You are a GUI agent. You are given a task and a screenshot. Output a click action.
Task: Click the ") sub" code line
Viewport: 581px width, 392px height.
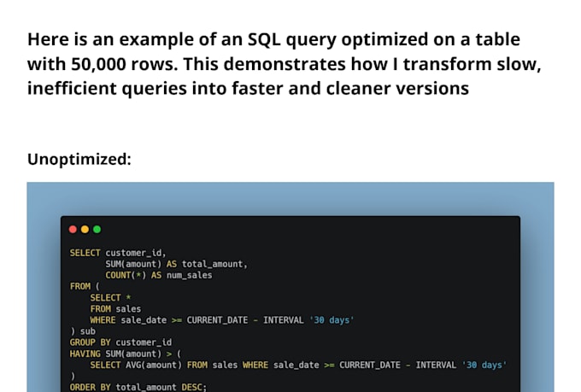point(83,331)
